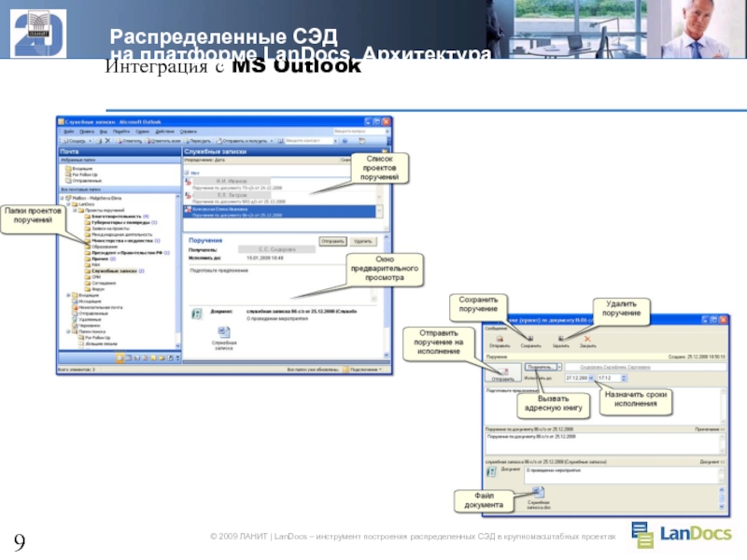Select the Губернаторы и полпреды folder
This screenshot has width=747, height=560.
click(x=120, y=222)
